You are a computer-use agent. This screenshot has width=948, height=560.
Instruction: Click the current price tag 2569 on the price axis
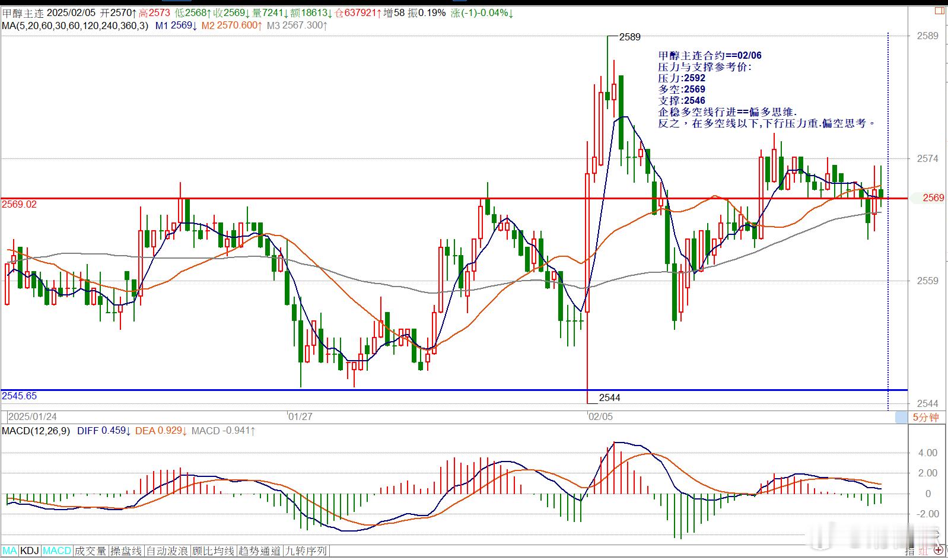(x=933, y=198)
